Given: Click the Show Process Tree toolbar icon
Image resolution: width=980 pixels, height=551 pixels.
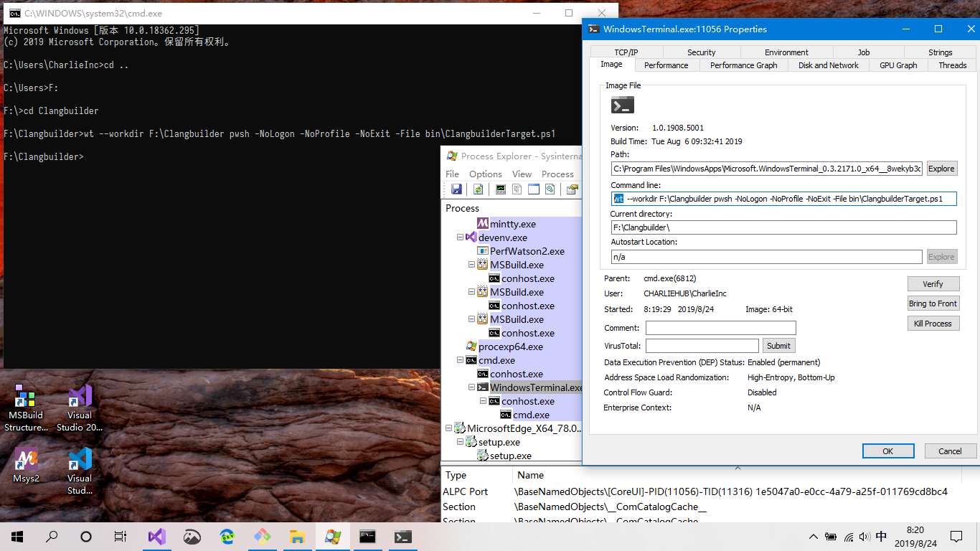Looking at the screenshot, I should [x=517, y=189].
